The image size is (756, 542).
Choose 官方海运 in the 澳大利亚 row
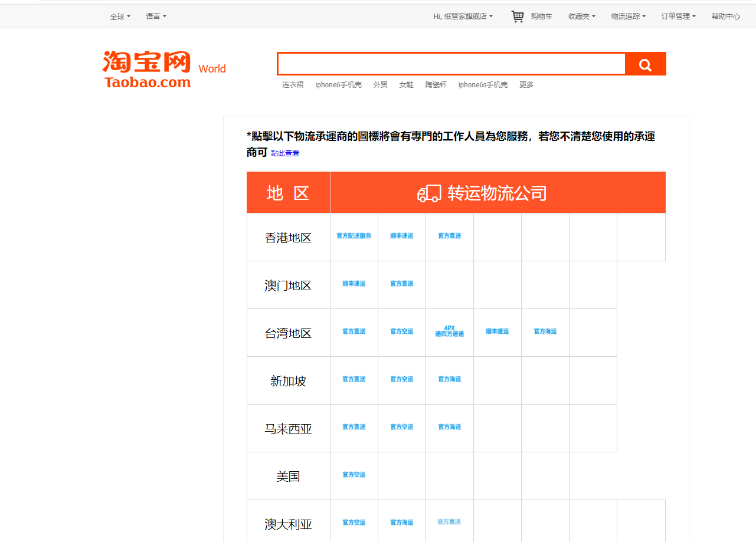(402, 523)
